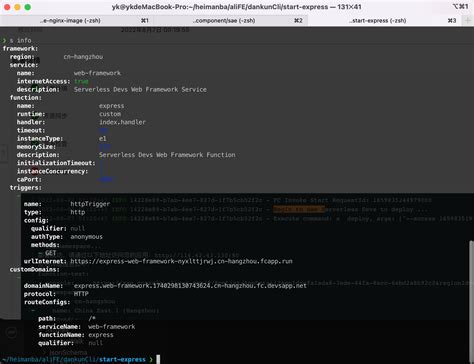Click the service name 'web-framework' value
Viewport: 474px width, 364px height.
(x=97, y=73)
